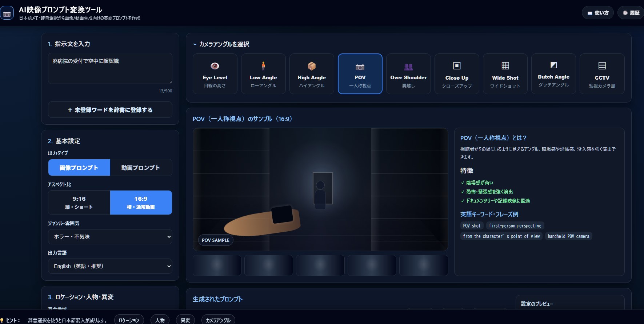This screenshot has height=324, width=644.
Task: Open the 使い方 guide button
Action: click(x=598, y=13)
